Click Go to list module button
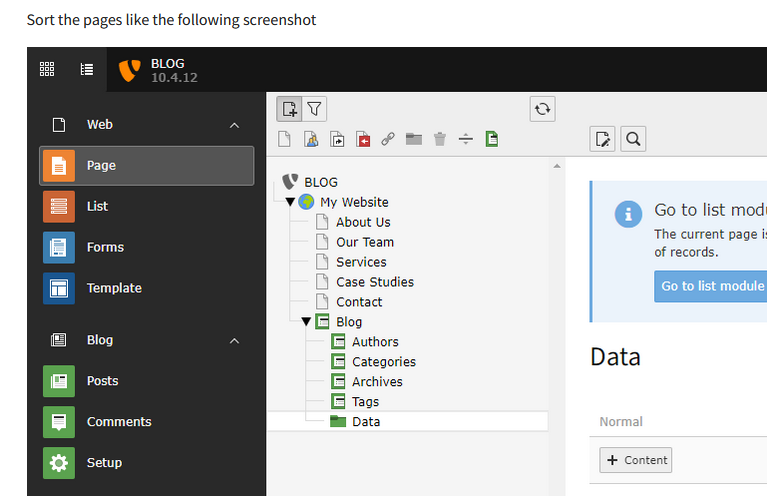Image resolution: width=777 pixels, height=501 pixels. pyautogui.click(x=711, y=286)
